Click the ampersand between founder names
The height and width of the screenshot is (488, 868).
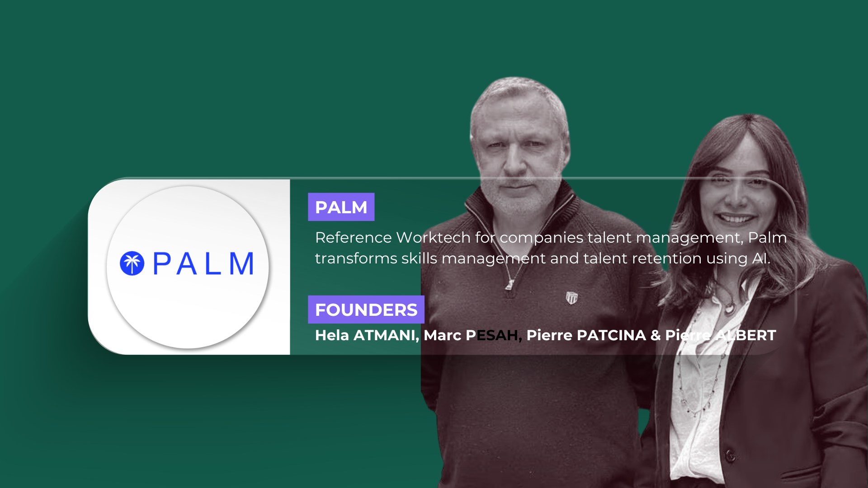(656, 335)
